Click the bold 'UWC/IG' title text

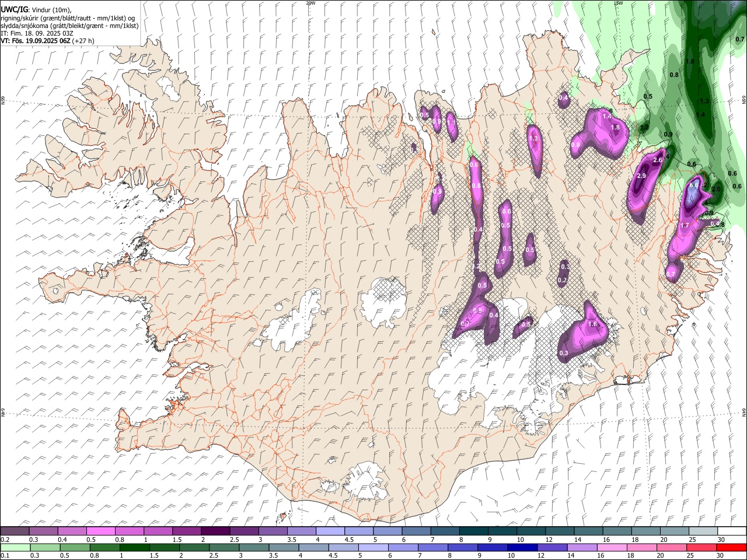pos(14,9)
